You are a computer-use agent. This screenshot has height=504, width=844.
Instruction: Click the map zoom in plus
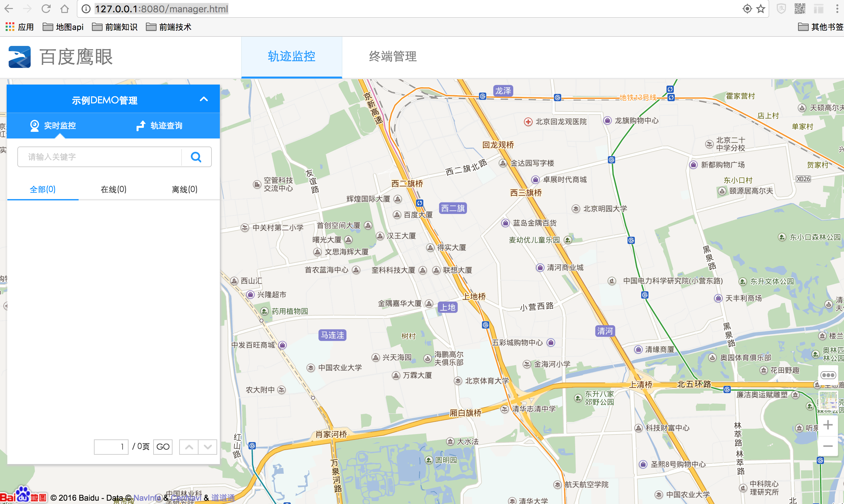tap(828, 425)
